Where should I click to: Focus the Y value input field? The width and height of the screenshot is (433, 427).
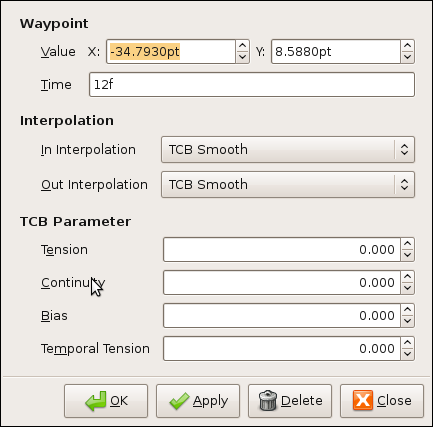point(336,52)
